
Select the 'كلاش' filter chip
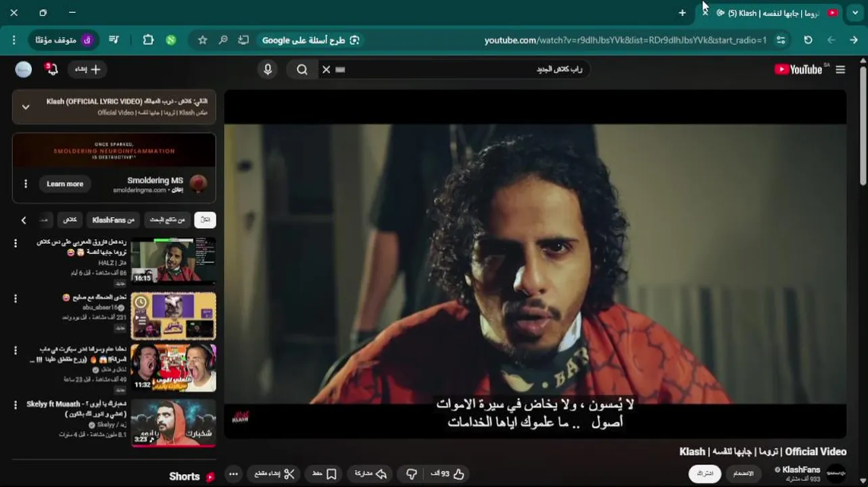click(70, 220)
